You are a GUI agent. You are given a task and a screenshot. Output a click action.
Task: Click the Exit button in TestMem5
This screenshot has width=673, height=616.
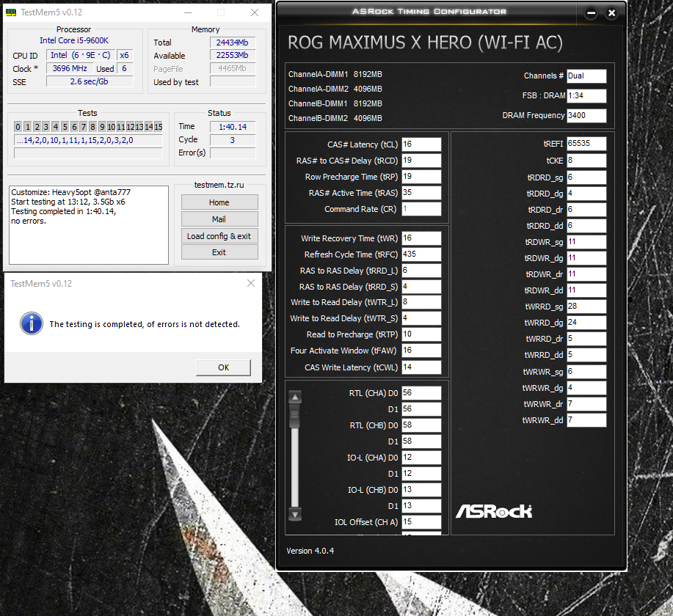coord(219,252)
